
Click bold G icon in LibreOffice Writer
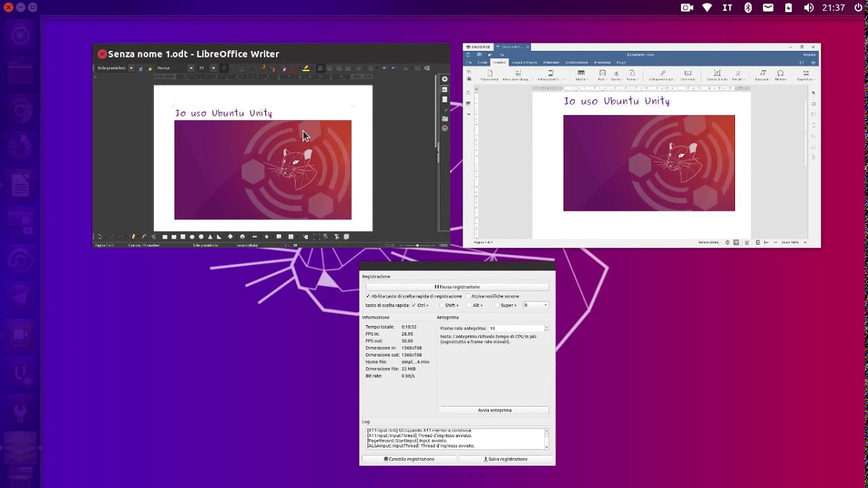coord(224,68)
